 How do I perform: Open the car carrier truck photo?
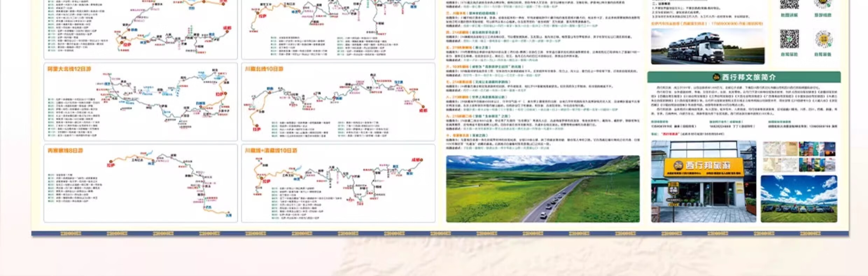(x=708, y=46)
